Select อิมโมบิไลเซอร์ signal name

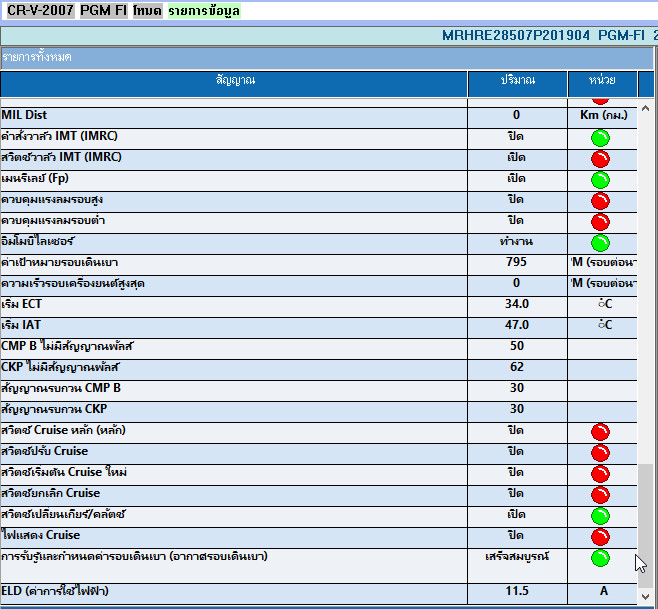(x=38, y=241)
